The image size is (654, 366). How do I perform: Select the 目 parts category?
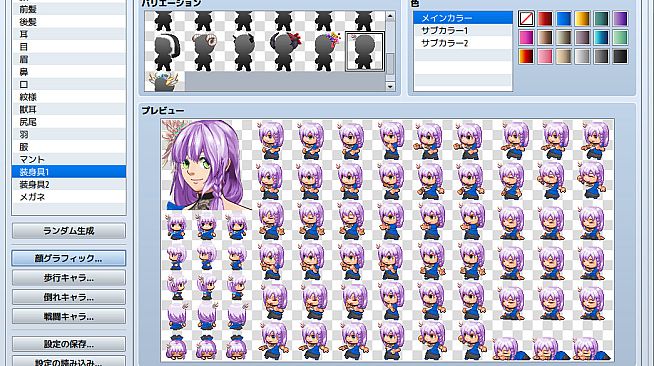coord(69,47)
